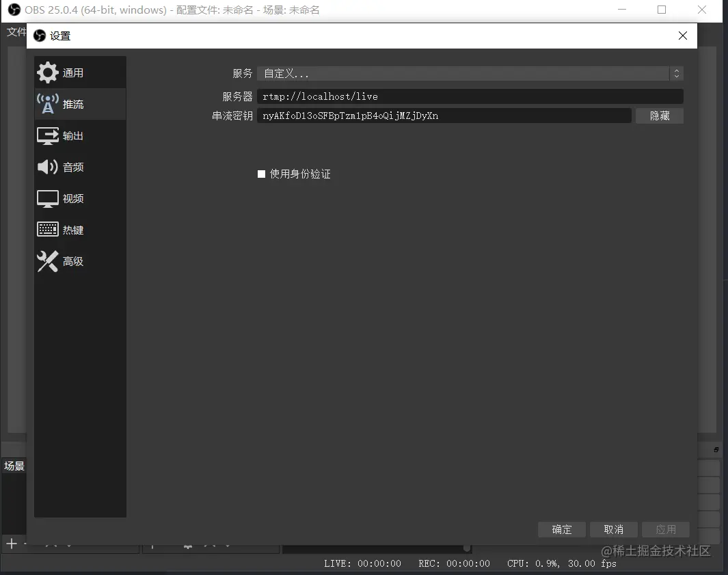Open the 高级 advanced tools icon
Image resolution: width=728 pixels, height=575 pixels.
tap(47, 261)
